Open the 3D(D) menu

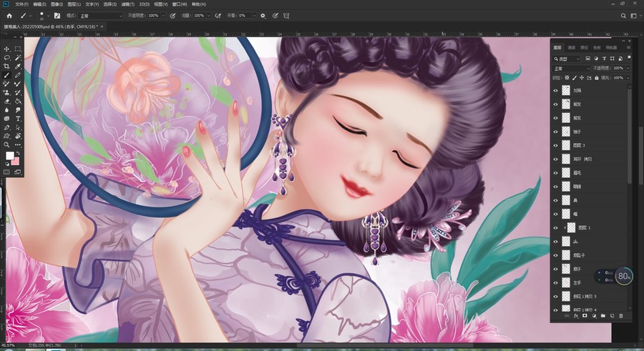(144, 4)
